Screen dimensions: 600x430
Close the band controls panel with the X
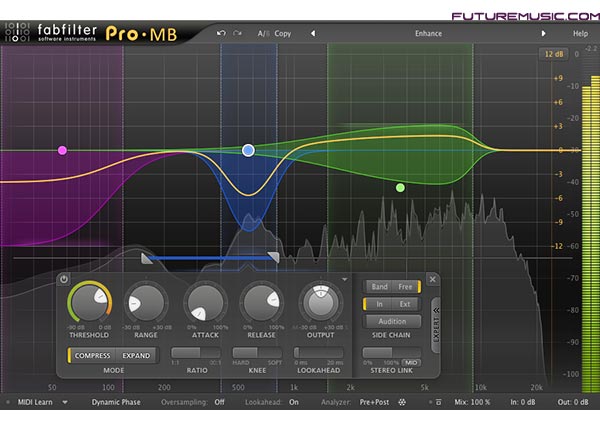coord(433,279)
